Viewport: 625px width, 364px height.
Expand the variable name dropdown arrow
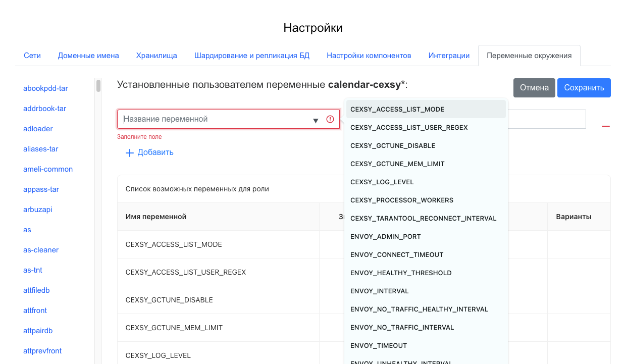click(316, 120)
